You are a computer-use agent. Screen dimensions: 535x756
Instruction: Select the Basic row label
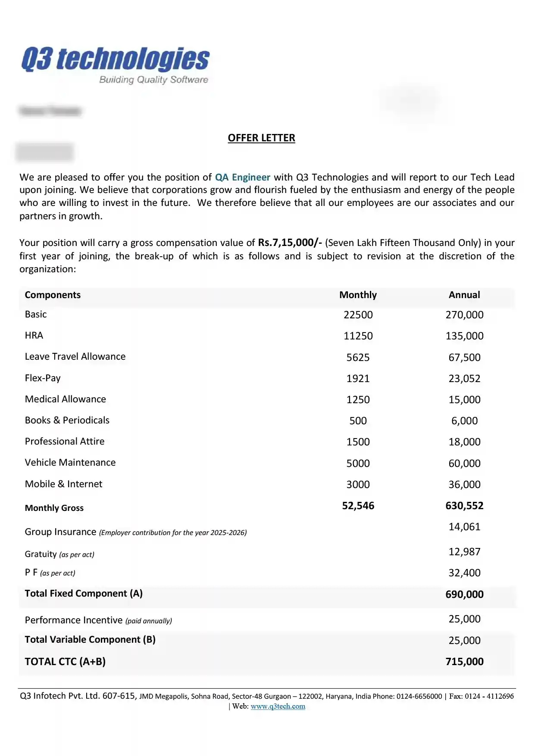pos(36,314)
